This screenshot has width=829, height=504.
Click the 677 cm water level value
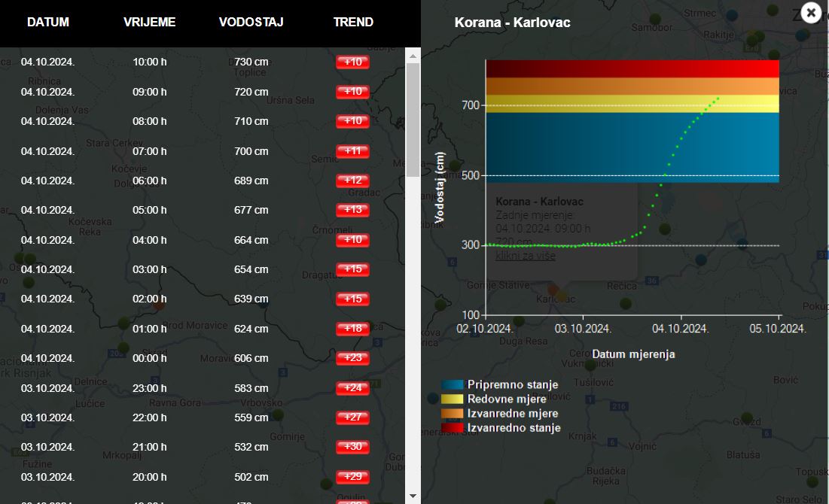(x=251, y=210)
